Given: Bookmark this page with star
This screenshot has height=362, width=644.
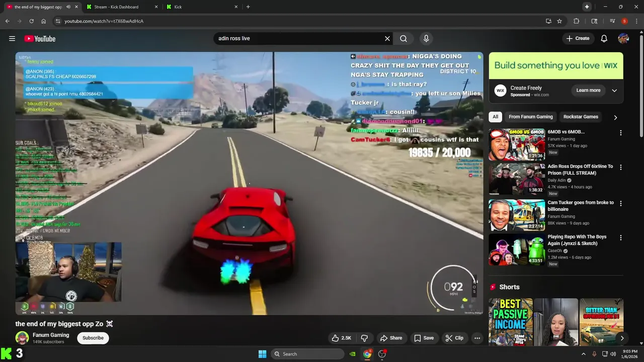Looking at the screenshot, I should click(559, 21).
